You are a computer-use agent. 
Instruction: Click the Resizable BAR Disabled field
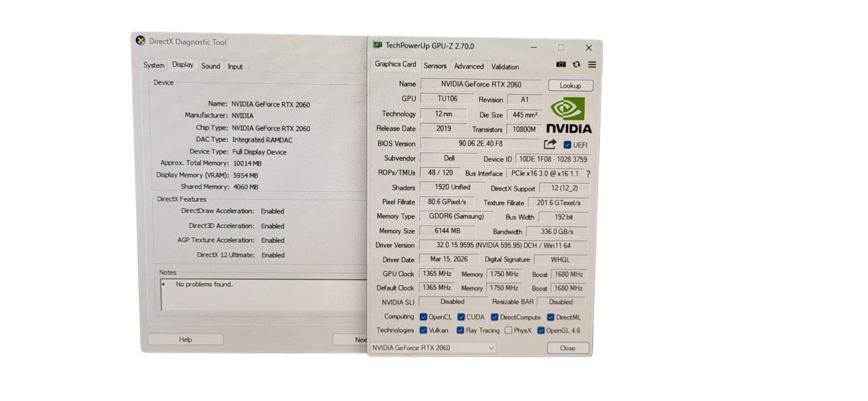point(561,302)
